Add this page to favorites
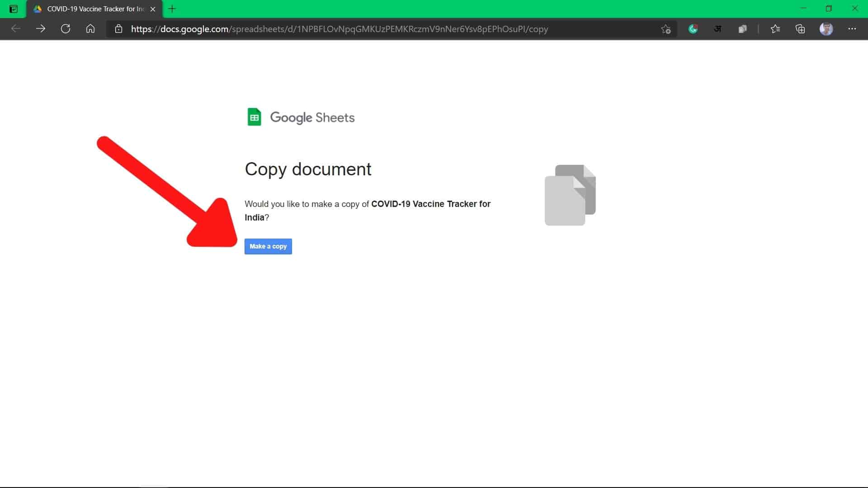868x488 pixels. tap(665, 29)
